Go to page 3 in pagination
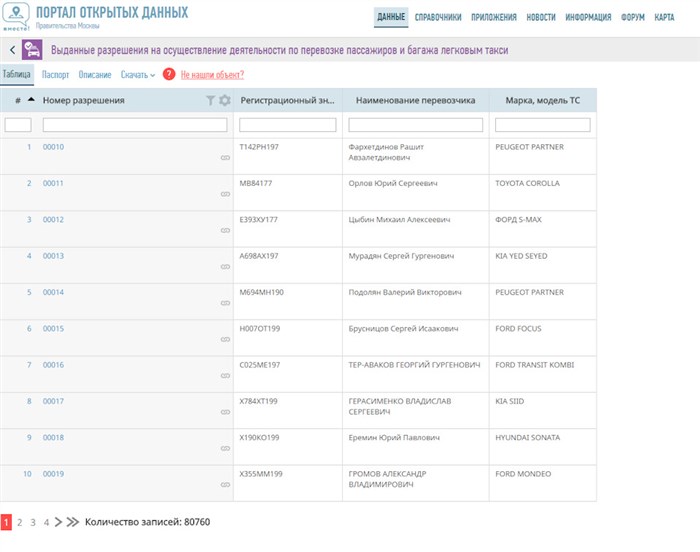 pos(33,522)
